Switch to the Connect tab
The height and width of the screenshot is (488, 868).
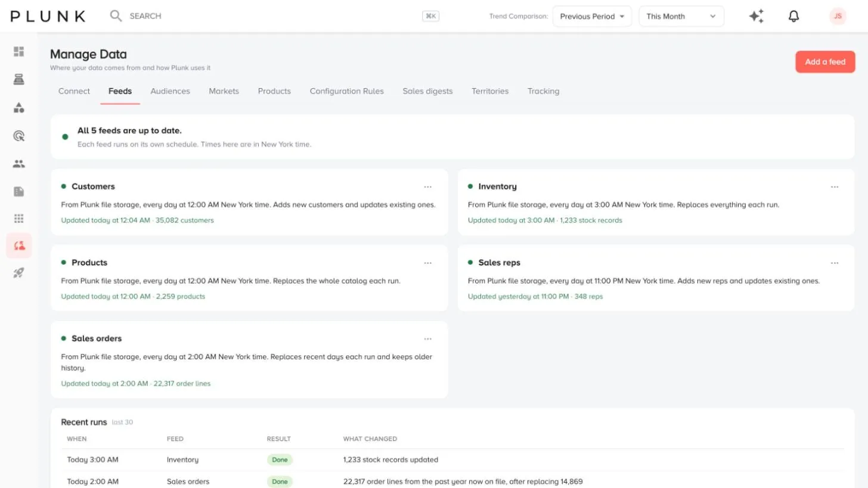click(74, 91)
